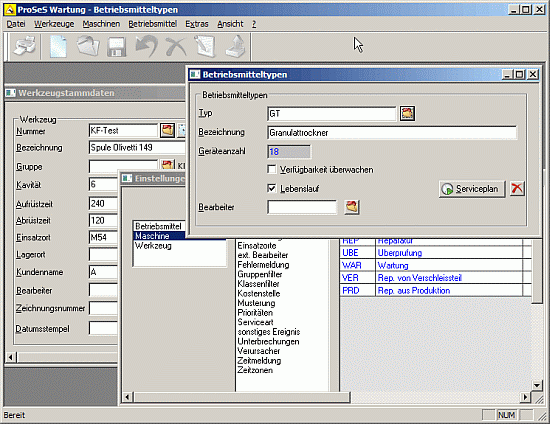The height and width of the screenshot is (424, 550).
Task: Click the Aufrüstzeit field showing 240
Action: click(103, 203)
